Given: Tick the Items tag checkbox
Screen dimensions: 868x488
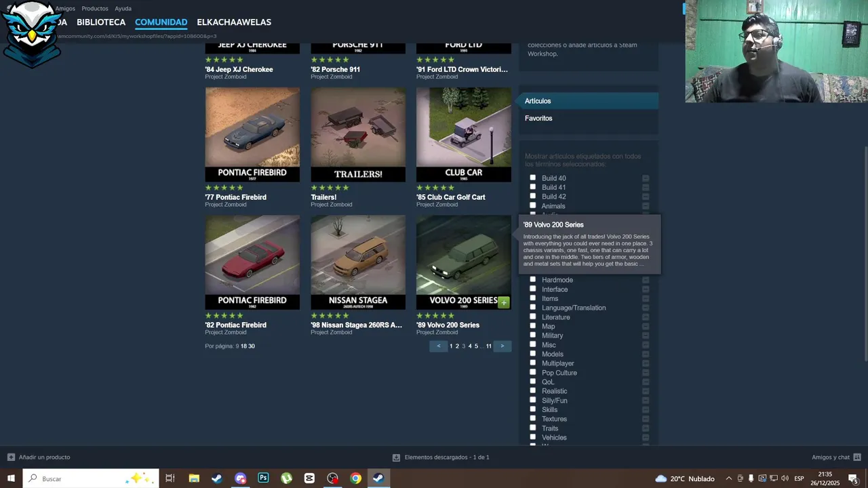Looking at the screenshot, I should point(532,298).
